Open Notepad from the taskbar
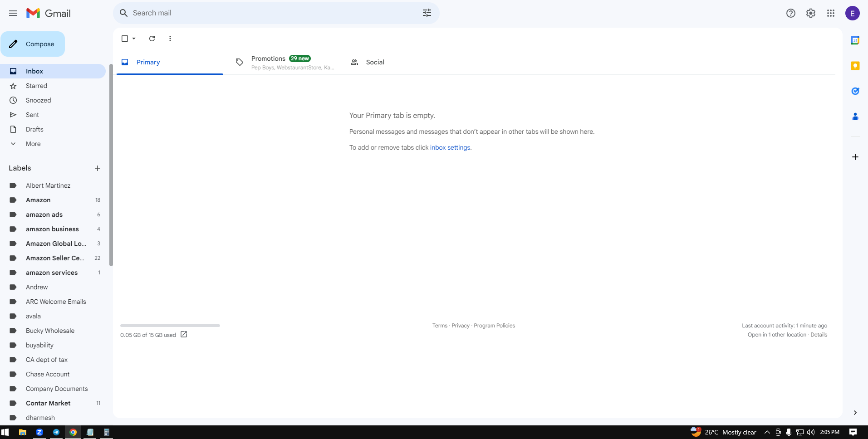Image resolution: width=868 pixels, height=439 pixels. (90, 432)
